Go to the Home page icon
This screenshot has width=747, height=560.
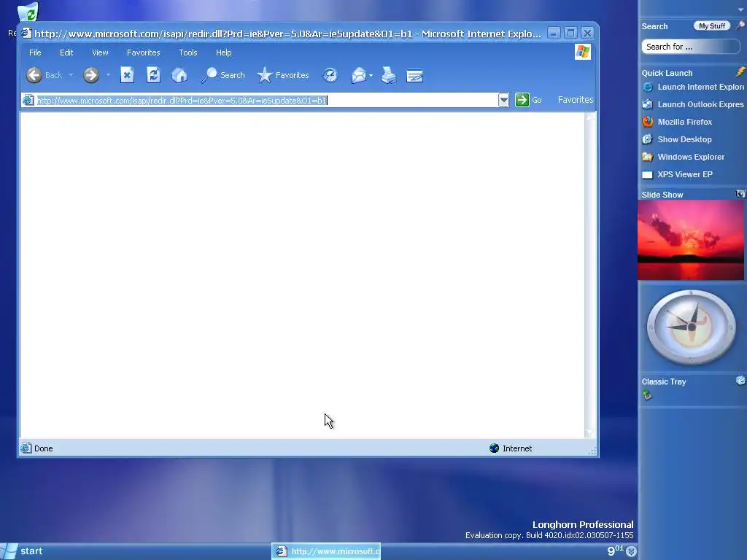pyautogui.click(x=179, y=75)
